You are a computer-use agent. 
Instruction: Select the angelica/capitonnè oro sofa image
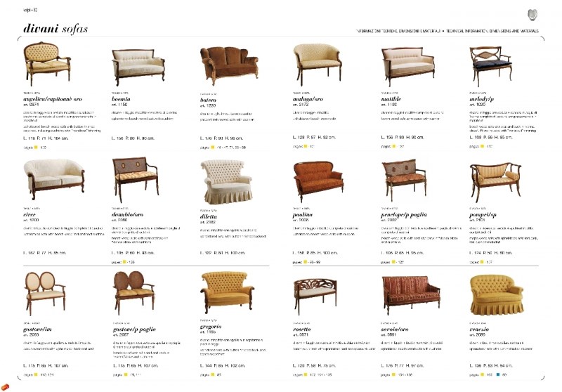pos(47,63)
